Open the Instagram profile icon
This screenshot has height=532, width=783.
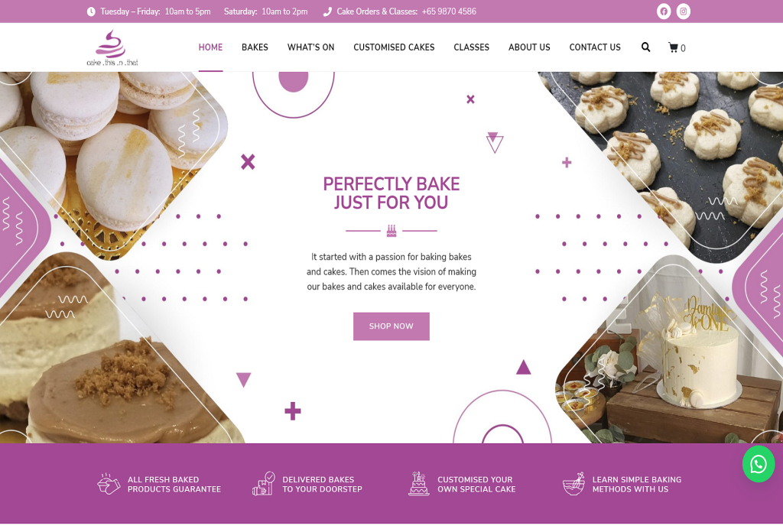pos(683,11)
